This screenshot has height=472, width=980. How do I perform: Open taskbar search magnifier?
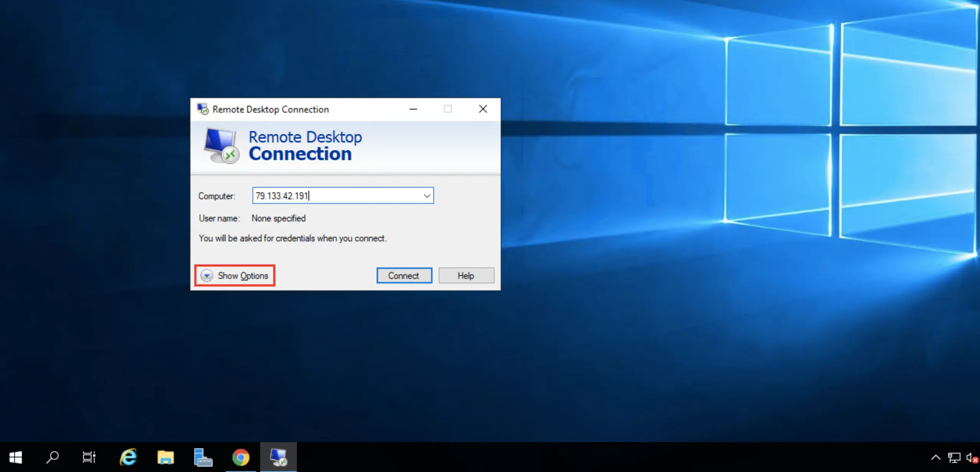click(x=52, y=457)
